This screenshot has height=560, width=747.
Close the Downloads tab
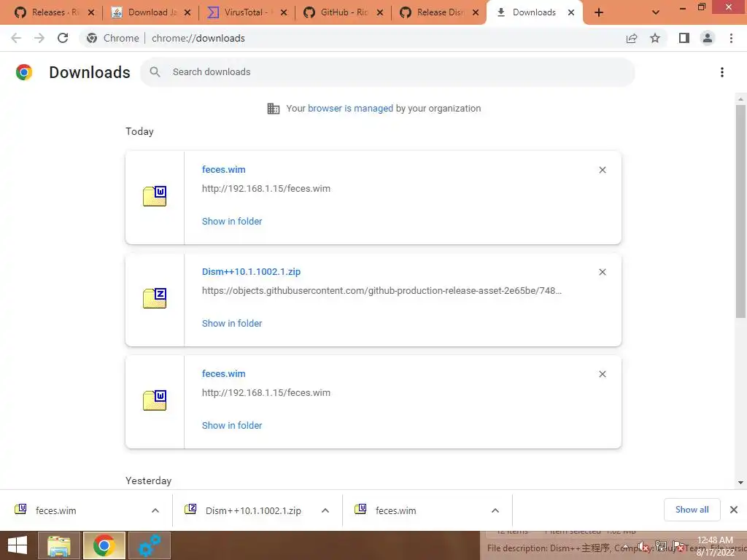pyautogui.click(x=571, y=12)
